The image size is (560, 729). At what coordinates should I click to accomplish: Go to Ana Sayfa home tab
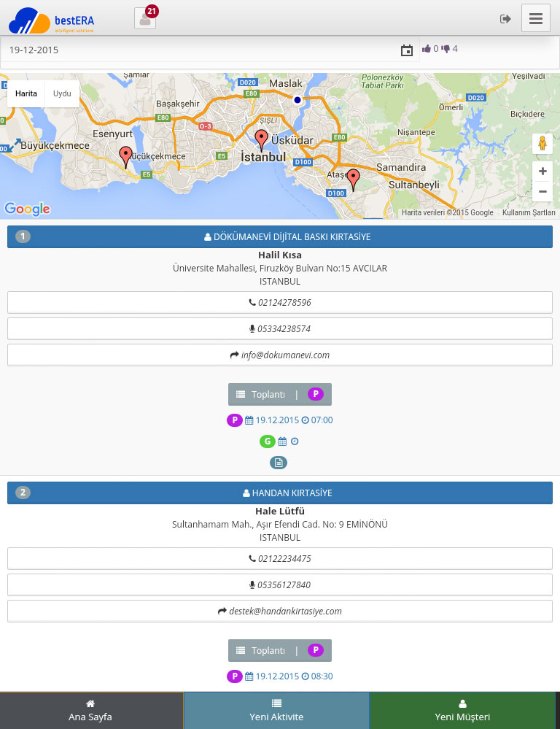pyautogui.click(x=91, y=711)
